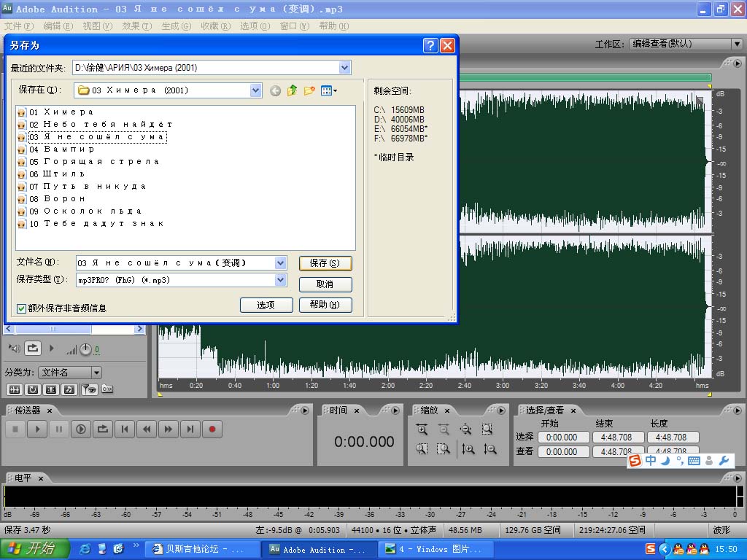Click Zoom to right edge of selection
This screenshot has width=747, height=560.
pos(444,448)
